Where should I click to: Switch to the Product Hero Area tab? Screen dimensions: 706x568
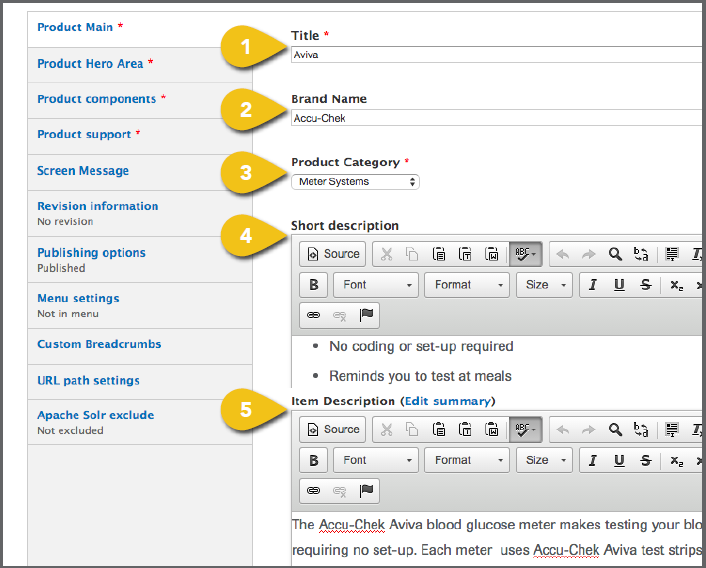click(140, 64)
